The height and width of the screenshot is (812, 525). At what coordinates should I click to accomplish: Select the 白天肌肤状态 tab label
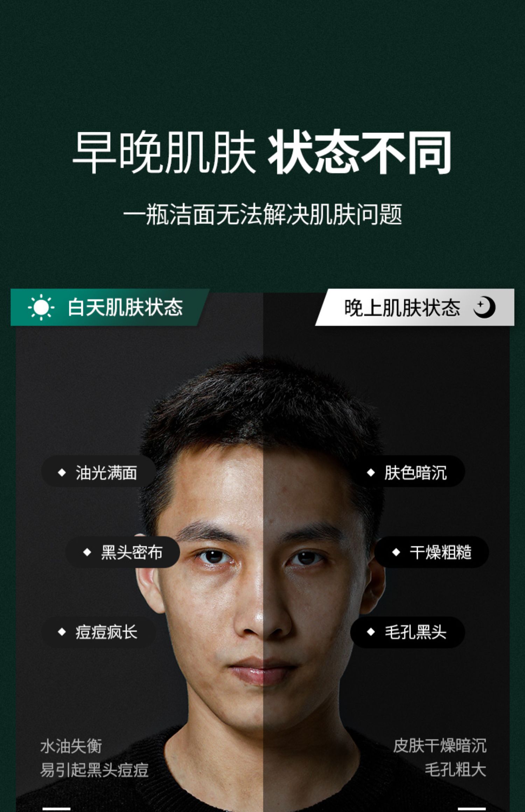[125, 307]
